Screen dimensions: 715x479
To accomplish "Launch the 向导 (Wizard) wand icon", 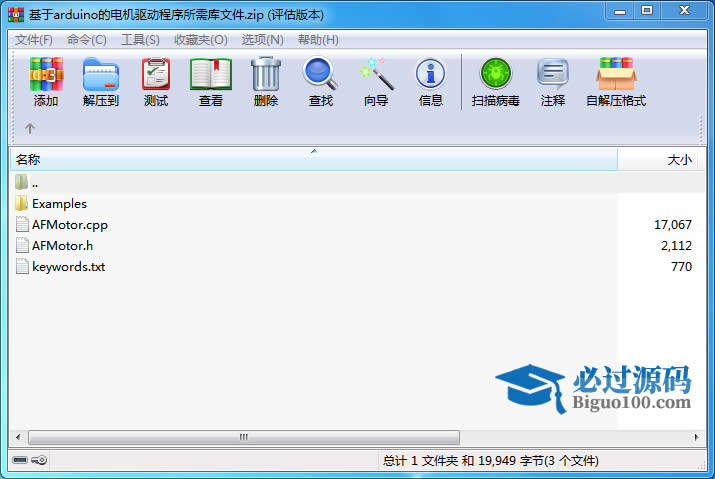I will click(376, 73).
